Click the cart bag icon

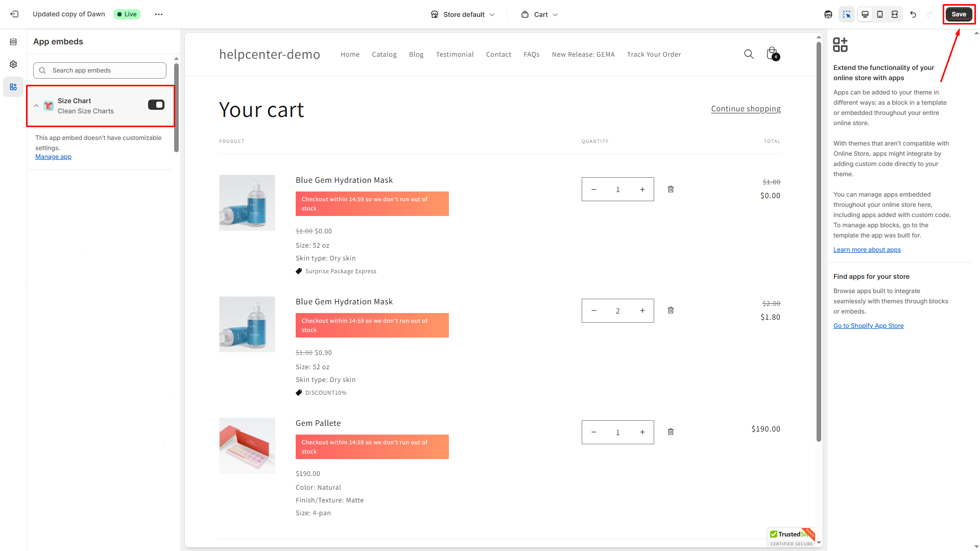point(772,54)
